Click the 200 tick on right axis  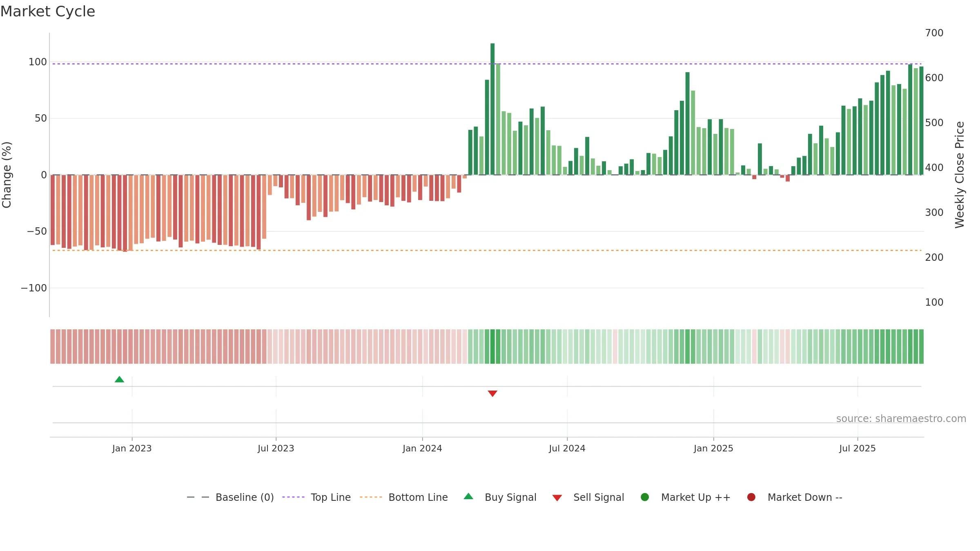(934, 258)
